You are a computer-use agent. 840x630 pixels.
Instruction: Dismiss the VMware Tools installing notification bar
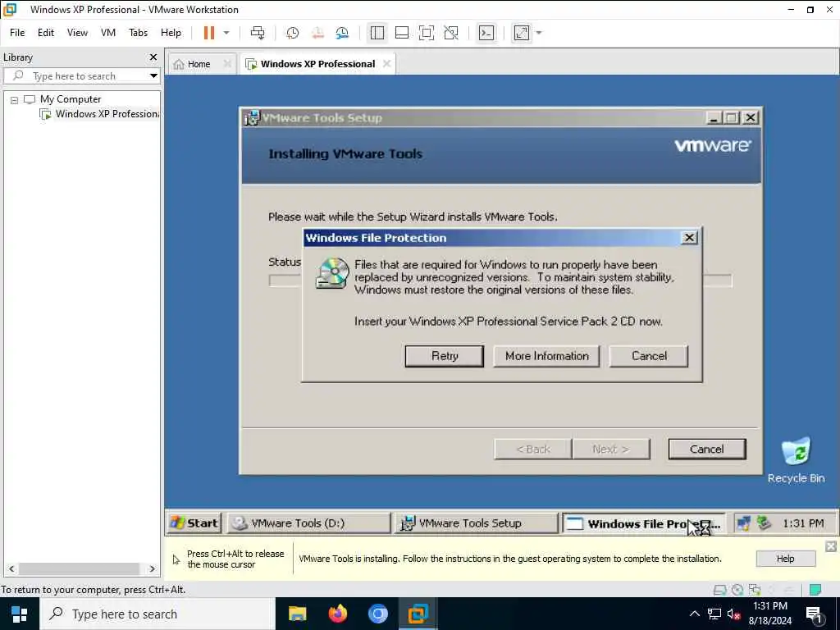point(830,546)
